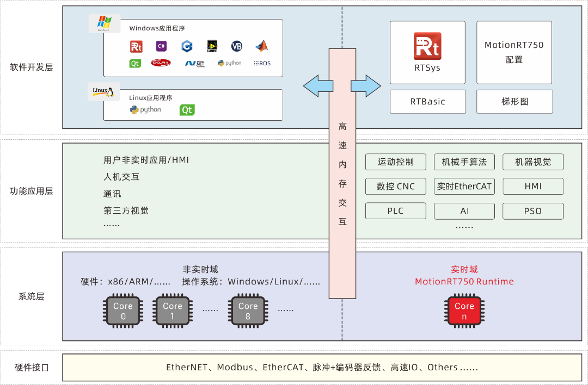Select the VB icon
This screenshot has height=385, width=588.
(236, 46)
